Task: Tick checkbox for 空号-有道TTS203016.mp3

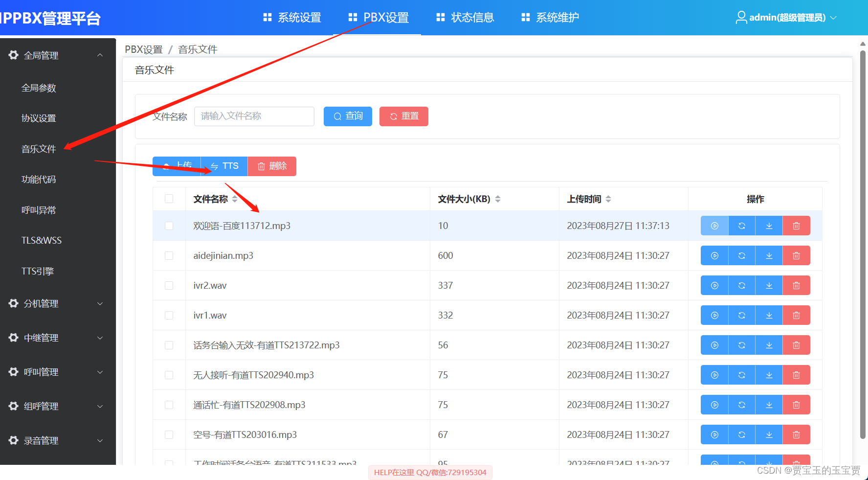Action: [x=169, y=434]
